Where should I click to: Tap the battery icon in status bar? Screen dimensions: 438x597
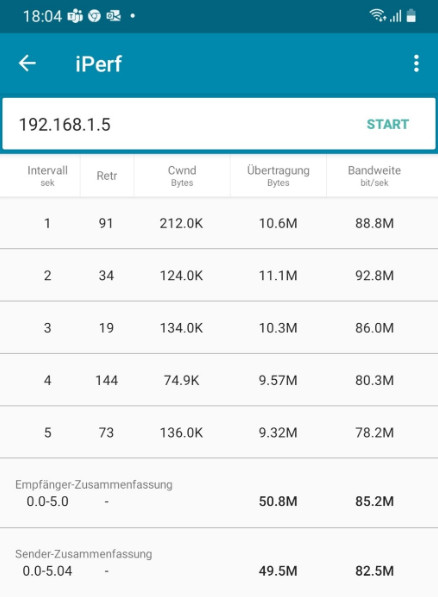point(411,16)
